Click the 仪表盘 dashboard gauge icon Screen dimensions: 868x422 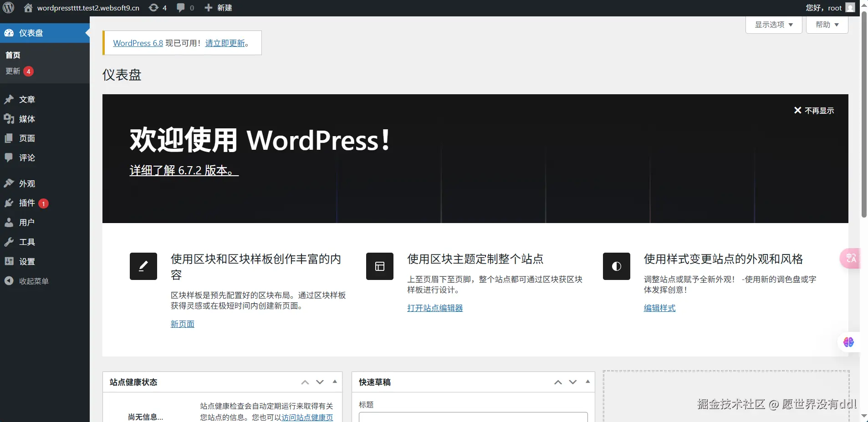(9, 33)
